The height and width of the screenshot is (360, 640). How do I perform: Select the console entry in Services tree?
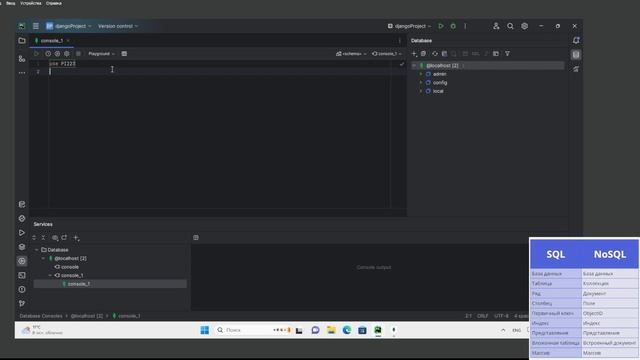tap(70, 267)
